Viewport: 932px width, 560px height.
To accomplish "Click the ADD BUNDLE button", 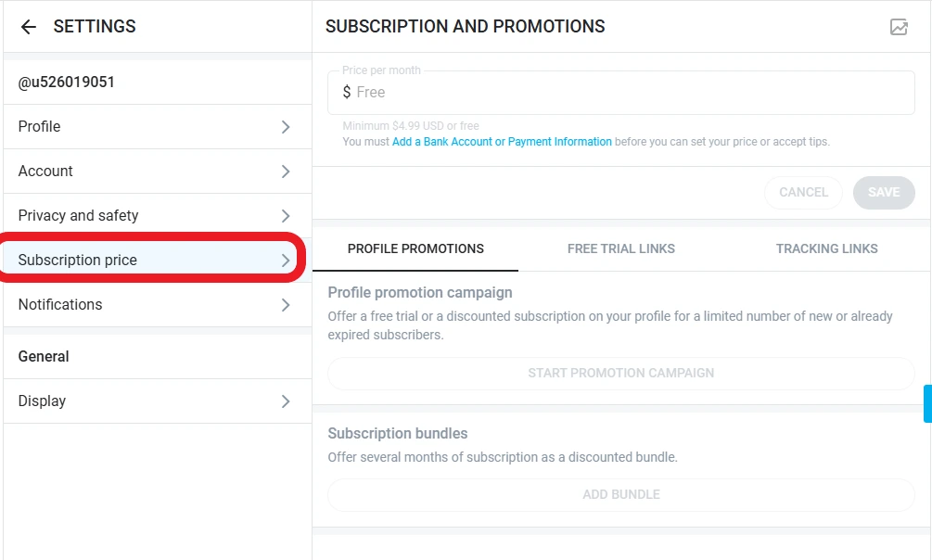I will 620,494.
